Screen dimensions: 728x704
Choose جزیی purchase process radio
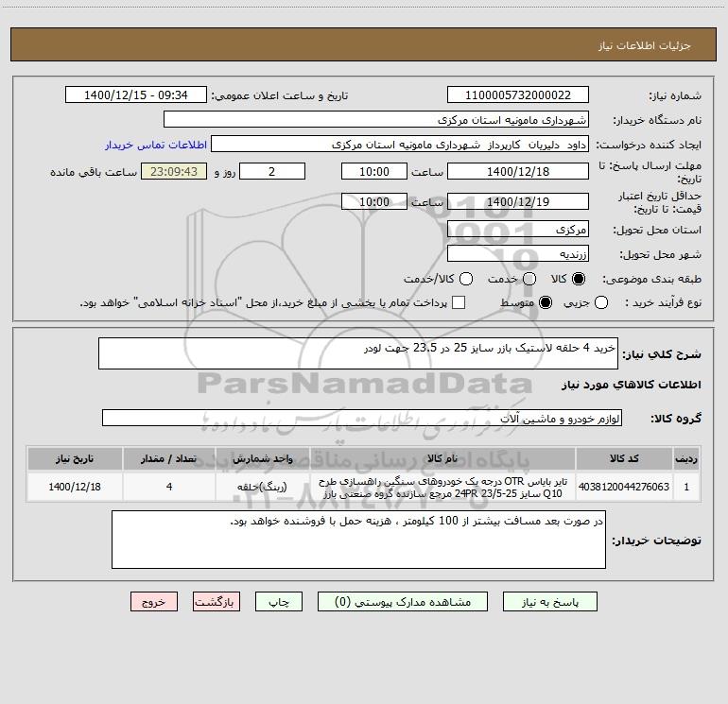point(601,302)
